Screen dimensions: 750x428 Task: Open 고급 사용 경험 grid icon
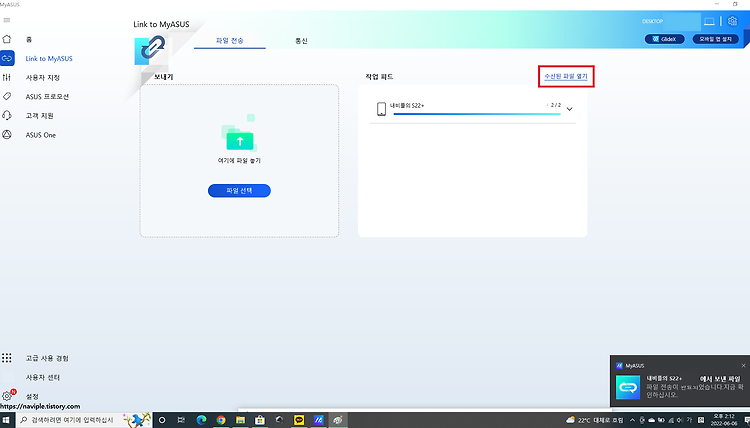[7, 358]
